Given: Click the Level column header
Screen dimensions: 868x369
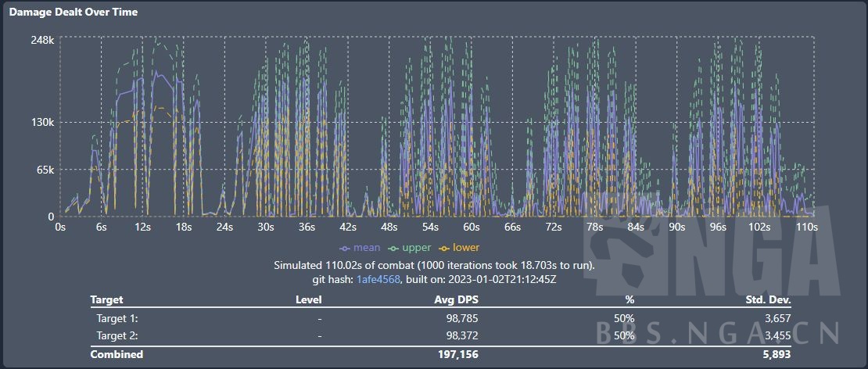Looking at the screenshot, I should (x=309, y=299).
